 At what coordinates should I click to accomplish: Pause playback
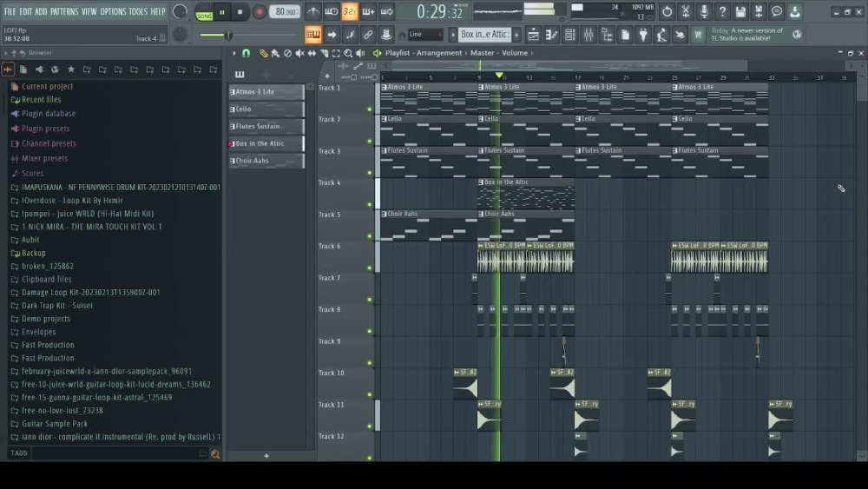(x=222, y=11)
